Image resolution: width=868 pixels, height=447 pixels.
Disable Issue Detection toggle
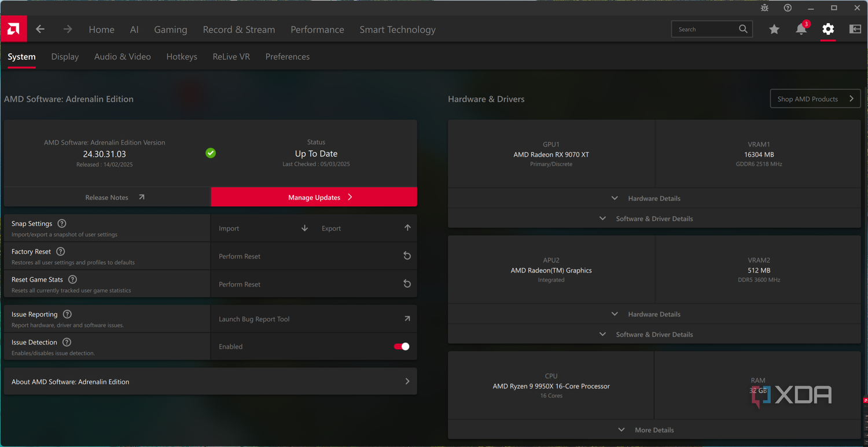(x=402, y=346)
